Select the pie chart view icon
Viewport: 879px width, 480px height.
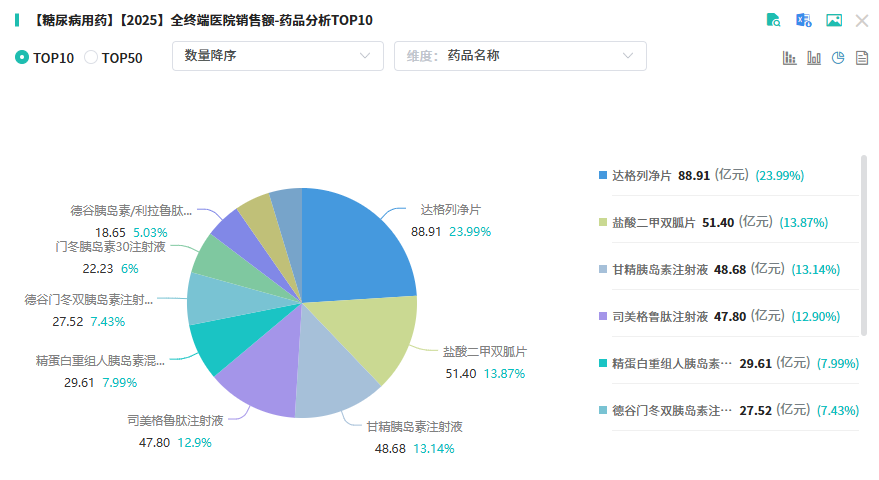point(838,57)
